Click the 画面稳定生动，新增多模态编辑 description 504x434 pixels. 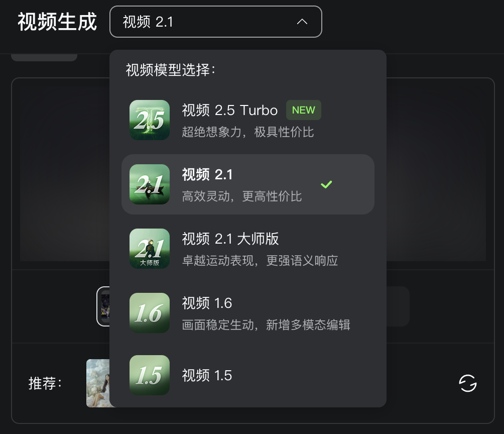pos(266,325)
